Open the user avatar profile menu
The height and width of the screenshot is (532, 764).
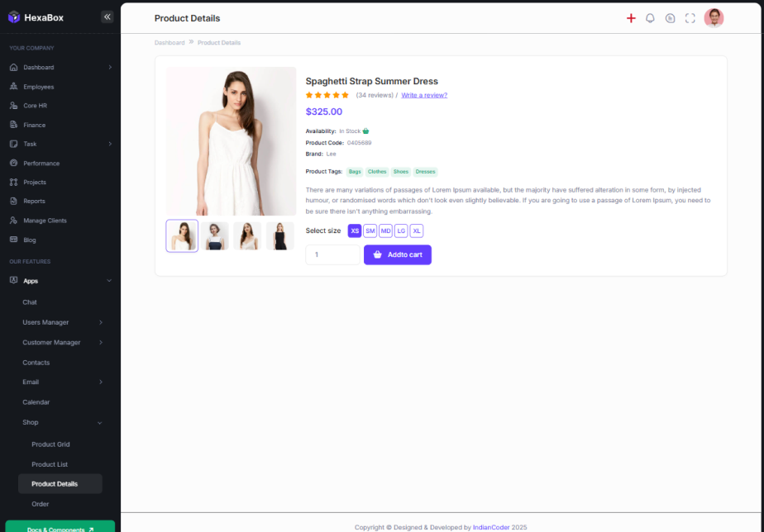(714, 18)
